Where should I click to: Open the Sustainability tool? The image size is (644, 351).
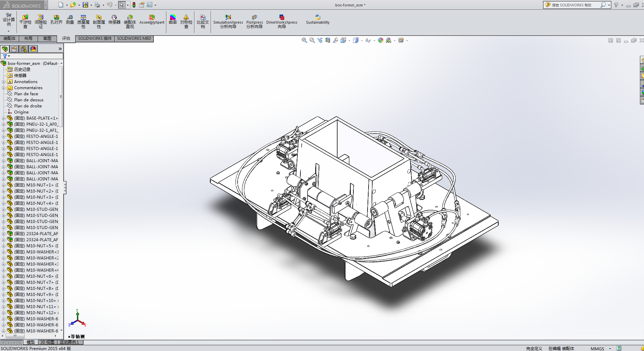[x=317, y=20]
